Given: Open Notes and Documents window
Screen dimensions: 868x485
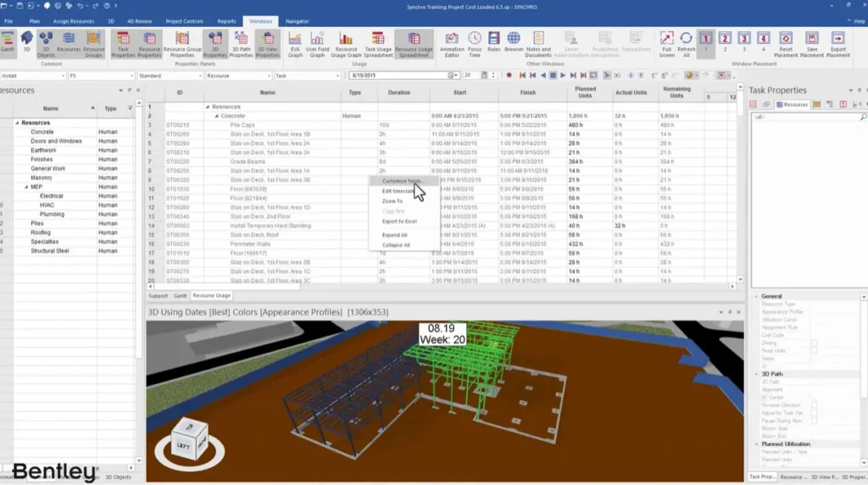Looking at the screenshot, I should pos(538,44).
